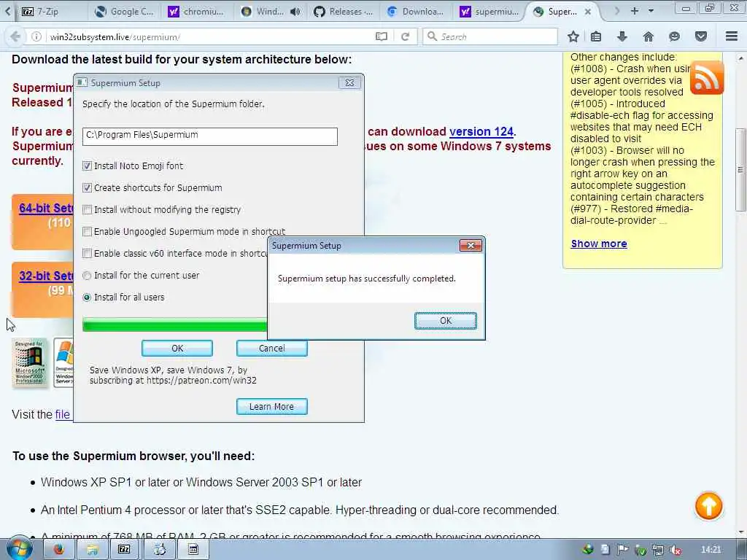Open the chat bubble toolbar icon
Image resolution: width=747 pixels, height=560 pixels.
674,36
